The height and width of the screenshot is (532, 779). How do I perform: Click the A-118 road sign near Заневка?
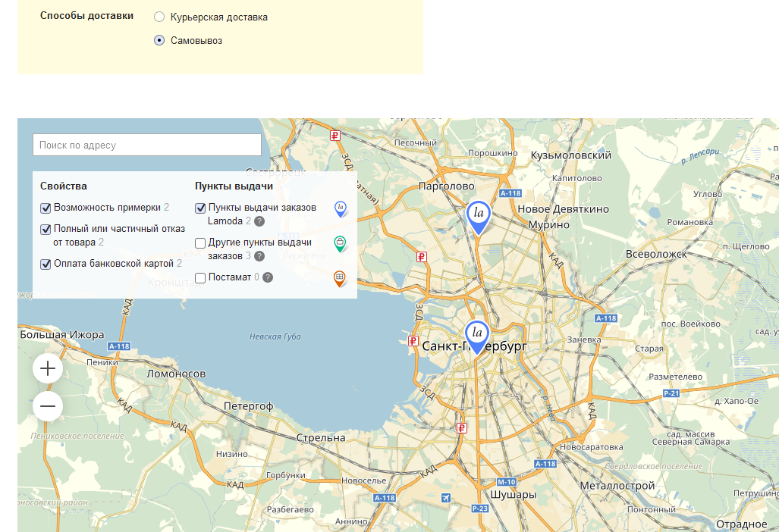[606, 318]
